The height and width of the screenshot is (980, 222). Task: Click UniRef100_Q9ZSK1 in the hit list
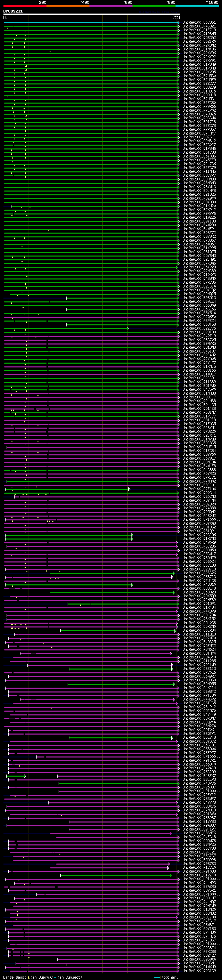[x=199, y=137]
